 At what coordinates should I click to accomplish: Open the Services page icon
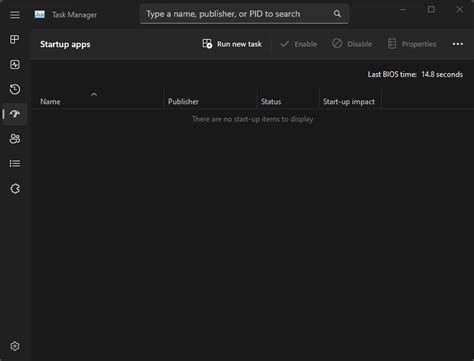[15, 189]
